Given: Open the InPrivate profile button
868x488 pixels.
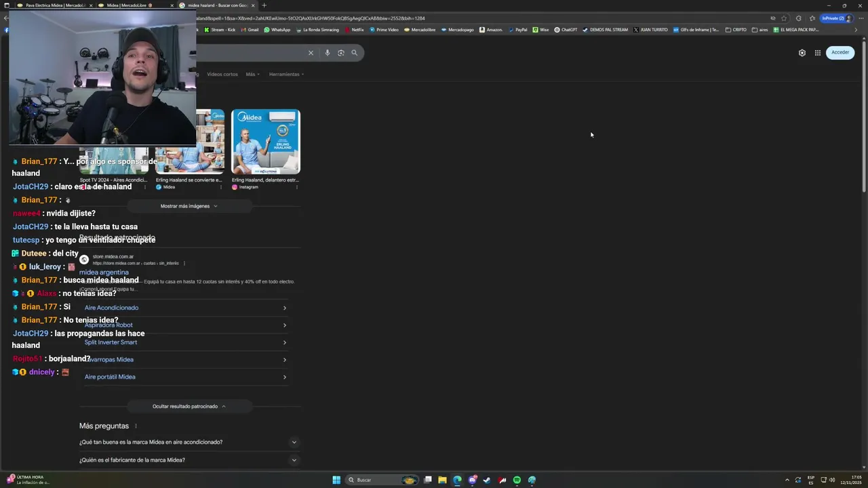Looking at the screenshot, I should pyautogui.click(x=836, y=18).
